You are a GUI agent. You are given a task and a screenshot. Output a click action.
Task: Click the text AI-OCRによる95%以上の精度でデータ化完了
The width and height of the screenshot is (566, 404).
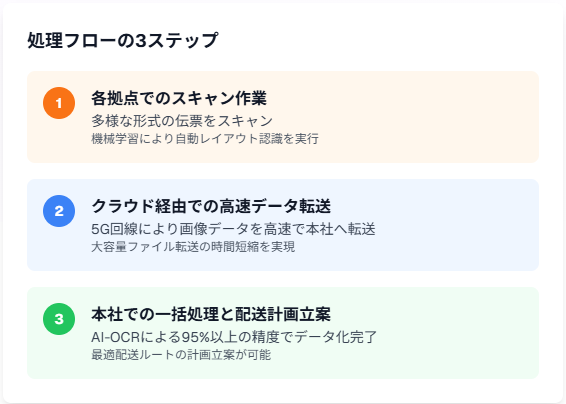pos(234,337)
